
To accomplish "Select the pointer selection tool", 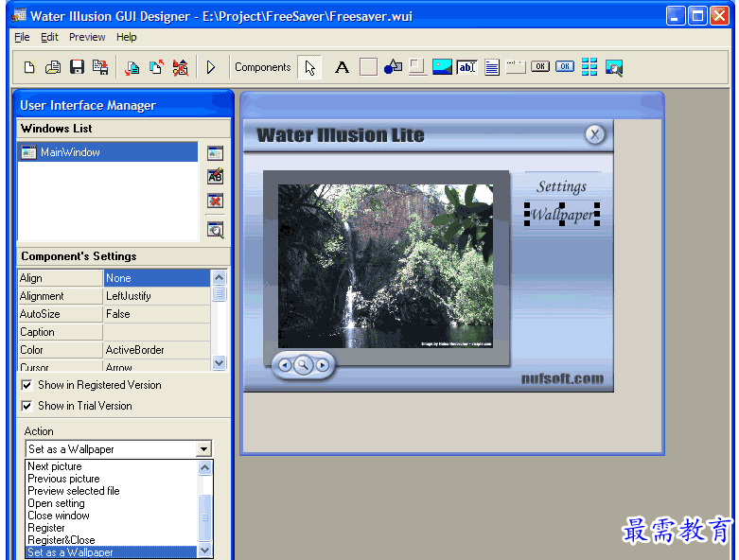I will [x=310, y=67].
